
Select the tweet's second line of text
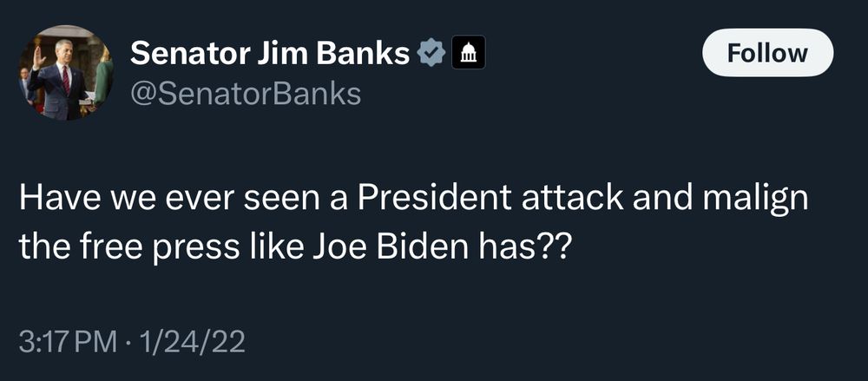[x=294, y=247]
